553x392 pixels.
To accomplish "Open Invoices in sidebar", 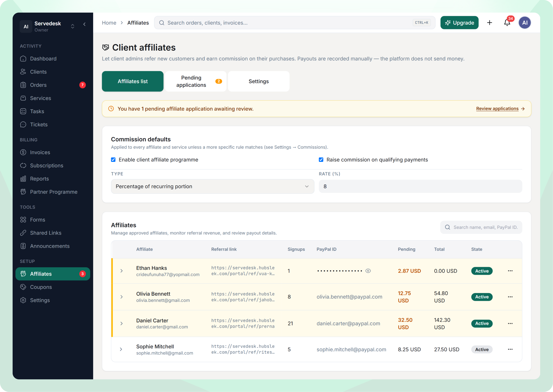I will click(53, 152).
